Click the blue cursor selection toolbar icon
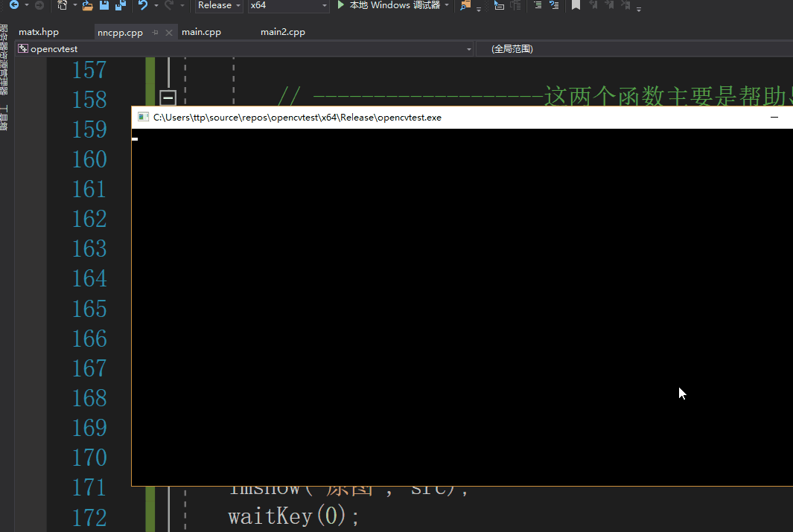The width and height of the screenshot is (793, 532). (x=499, y=5)
